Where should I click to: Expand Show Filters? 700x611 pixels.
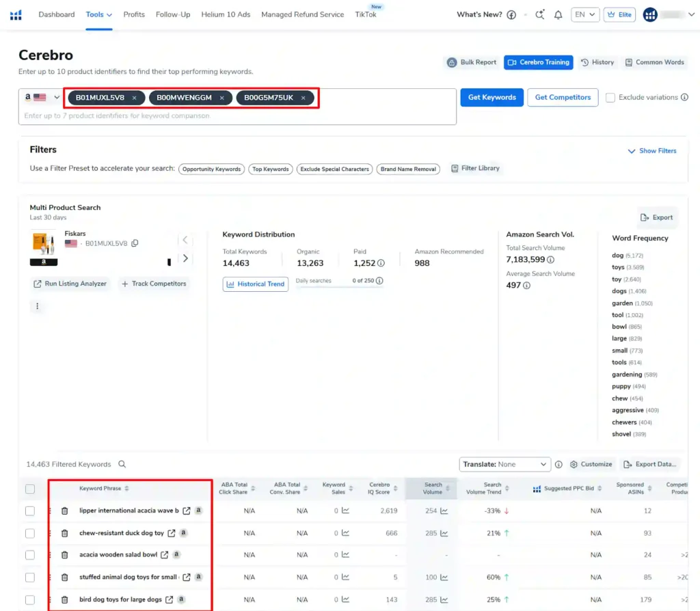651,151
